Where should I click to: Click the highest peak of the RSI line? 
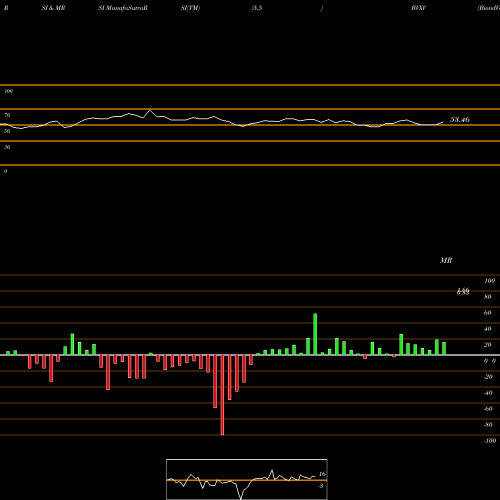150,110
